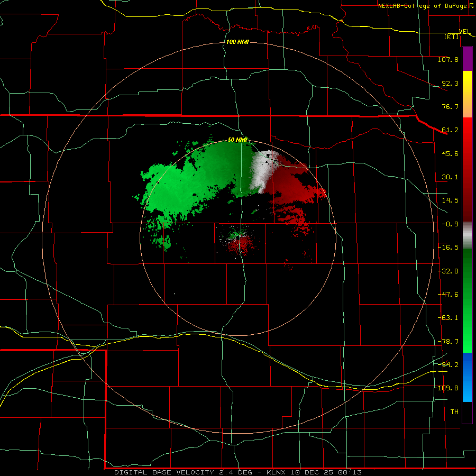Select the -78.7 velocity scale value

pyautogui.click(x=448, y=342)
